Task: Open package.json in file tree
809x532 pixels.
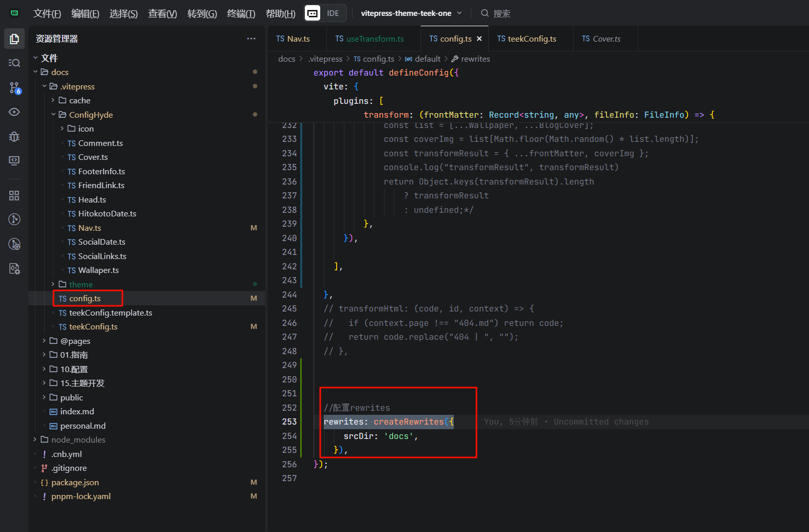Action: point(75,482)
